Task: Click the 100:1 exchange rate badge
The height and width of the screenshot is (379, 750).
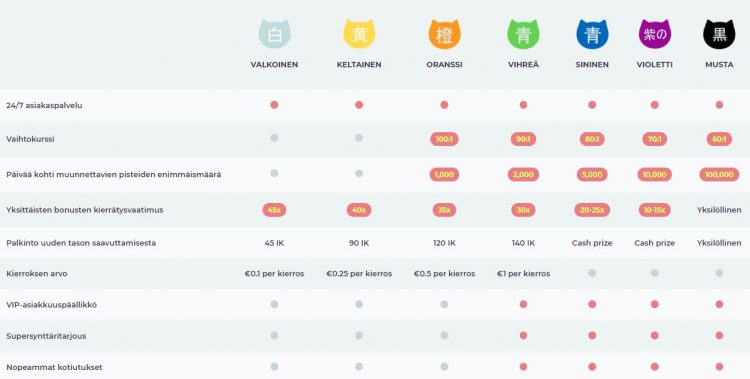Action: 444,139
